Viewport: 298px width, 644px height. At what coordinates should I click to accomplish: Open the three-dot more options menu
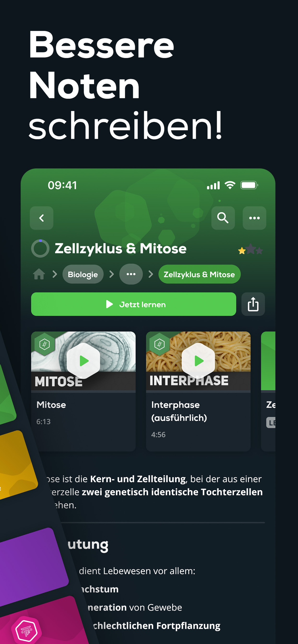254,218
